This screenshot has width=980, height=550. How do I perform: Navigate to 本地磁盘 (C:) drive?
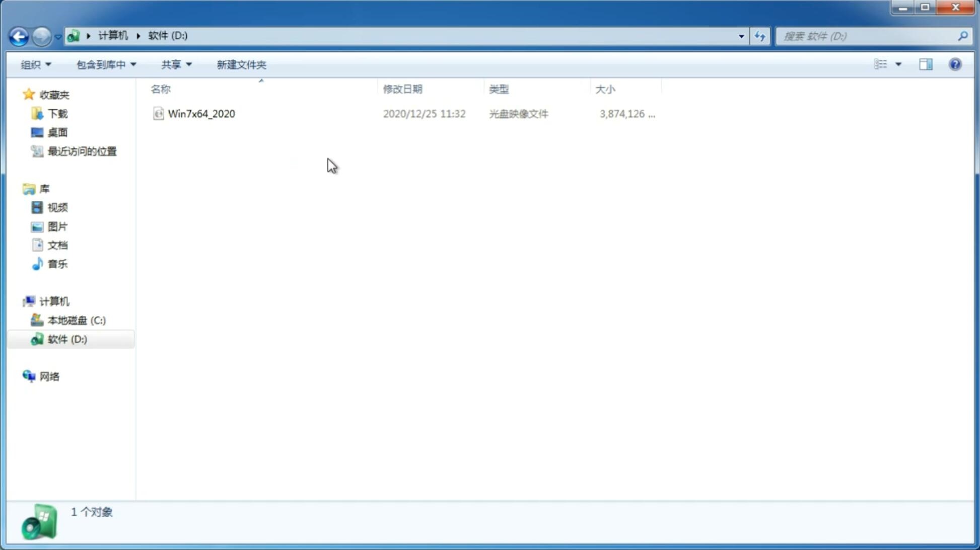76,320
